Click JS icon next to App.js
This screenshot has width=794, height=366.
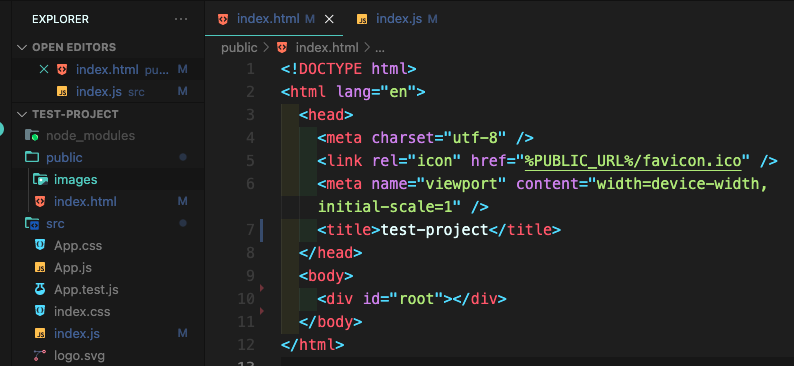pos(39,268)
